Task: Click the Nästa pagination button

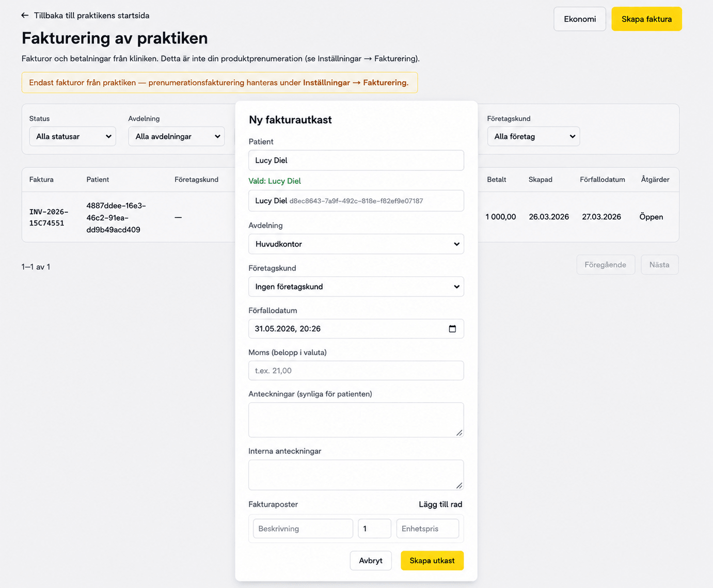Action: pyautogui.click(x=659, y=265)
